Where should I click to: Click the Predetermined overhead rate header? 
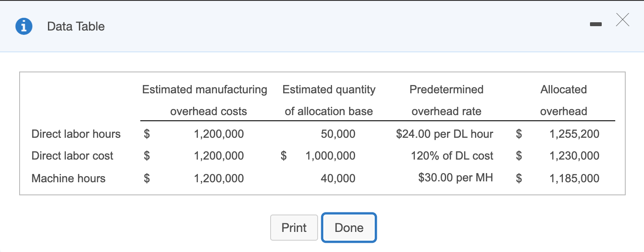pyautogui.click(x=446, y=100)
